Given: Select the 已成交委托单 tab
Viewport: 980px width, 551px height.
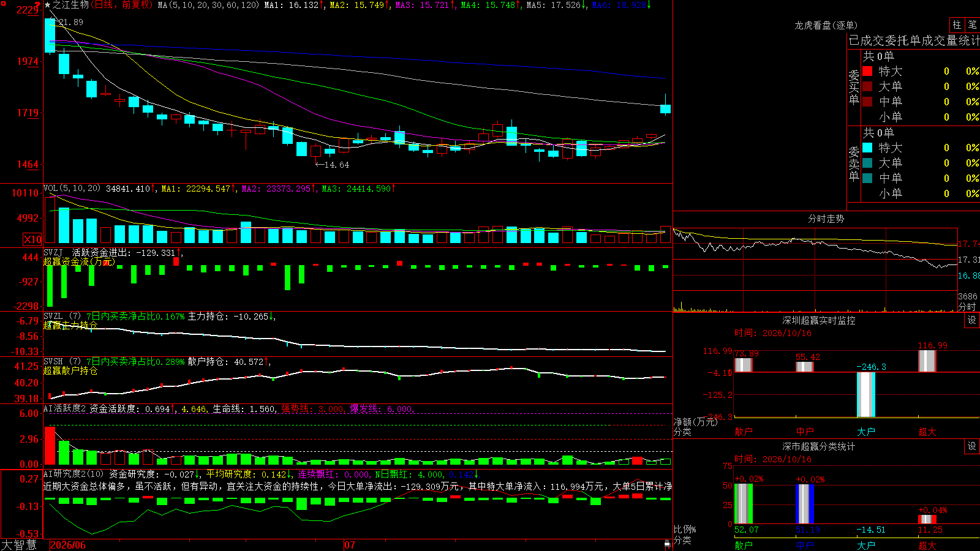Looking at the screenshot, I should click(x=884, y=40).
